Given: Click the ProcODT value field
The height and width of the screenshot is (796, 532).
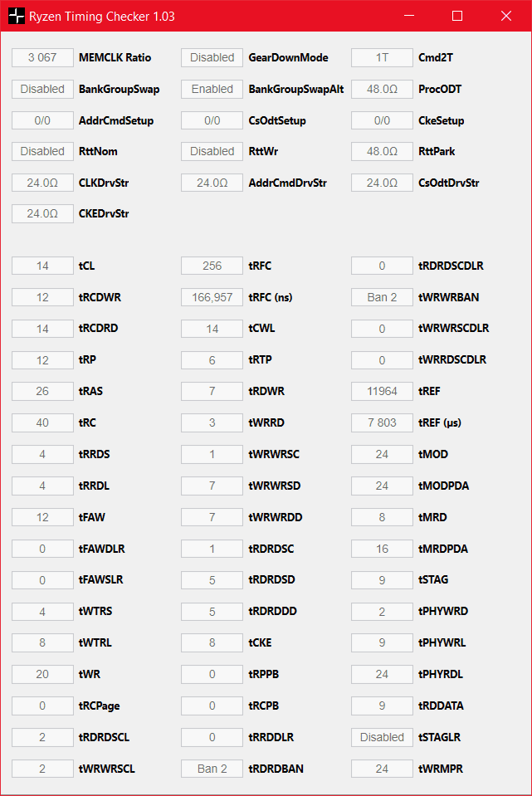Looking at the screenshot, I should 382,89.
